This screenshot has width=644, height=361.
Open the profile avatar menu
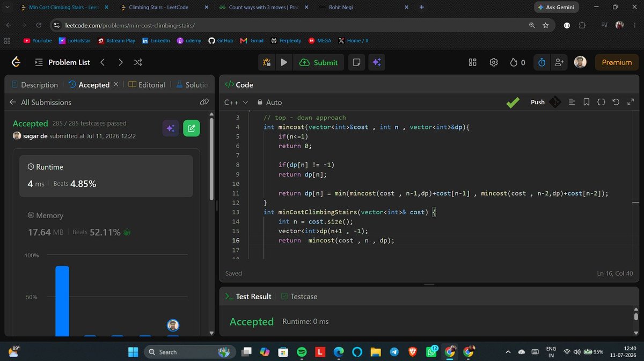coord(580,62)
